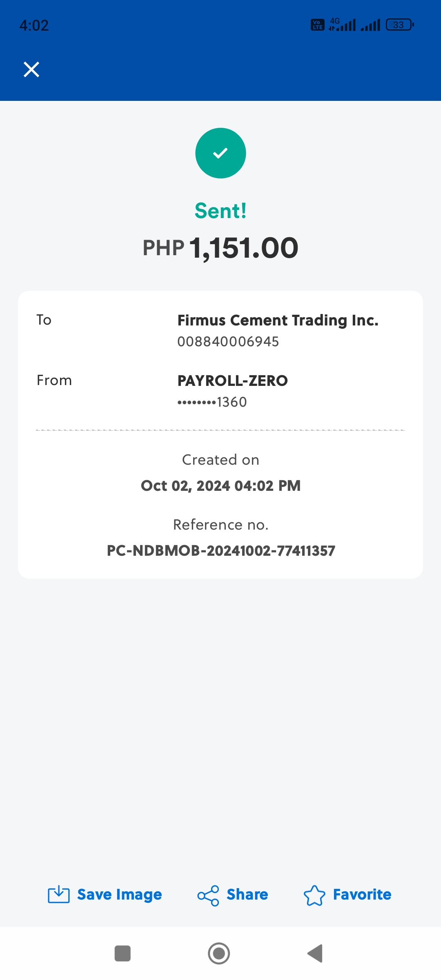Tap the Android recent apps square
The width and height of the screenshot is (441, 980).
[122, 953]
